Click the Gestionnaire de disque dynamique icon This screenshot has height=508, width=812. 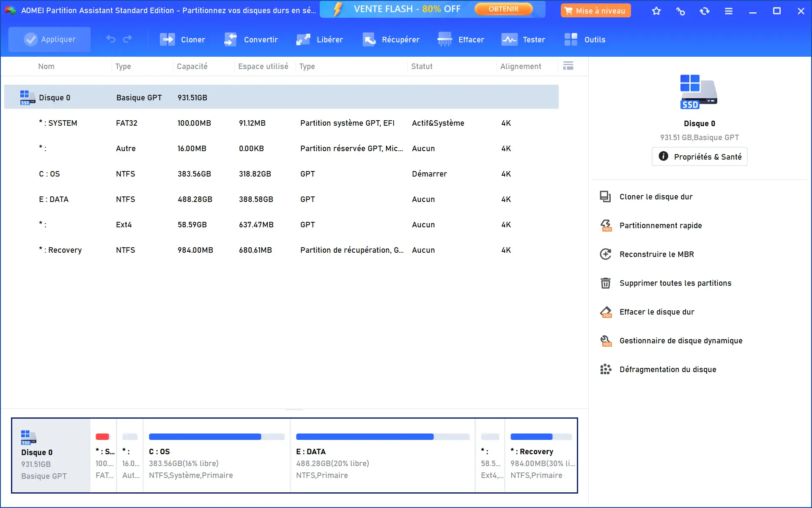point(606,340)
